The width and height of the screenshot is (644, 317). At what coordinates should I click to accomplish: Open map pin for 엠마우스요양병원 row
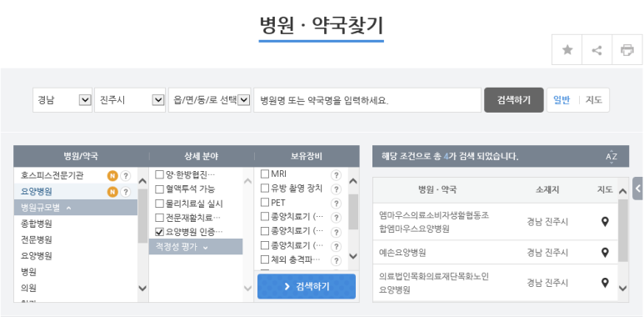click(605, 222)
